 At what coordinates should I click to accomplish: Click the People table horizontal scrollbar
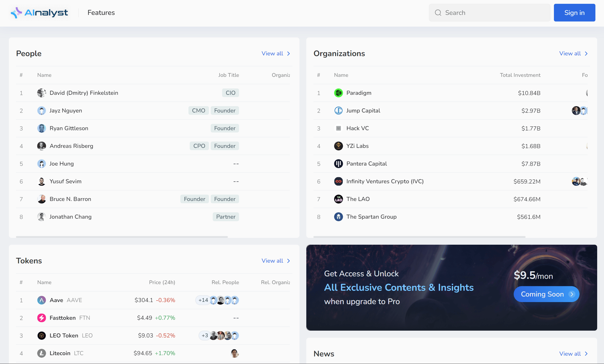(x=122, y=237)
